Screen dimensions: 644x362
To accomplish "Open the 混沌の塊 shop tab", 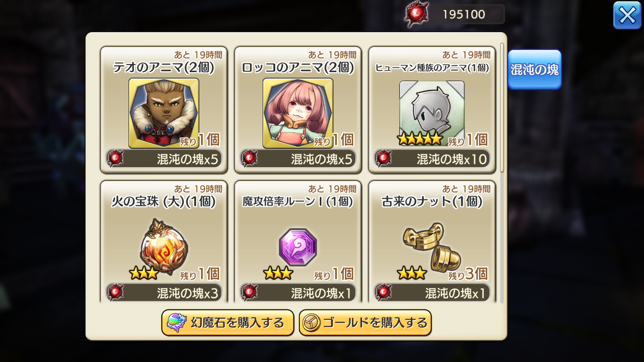I will pos(535,70).
